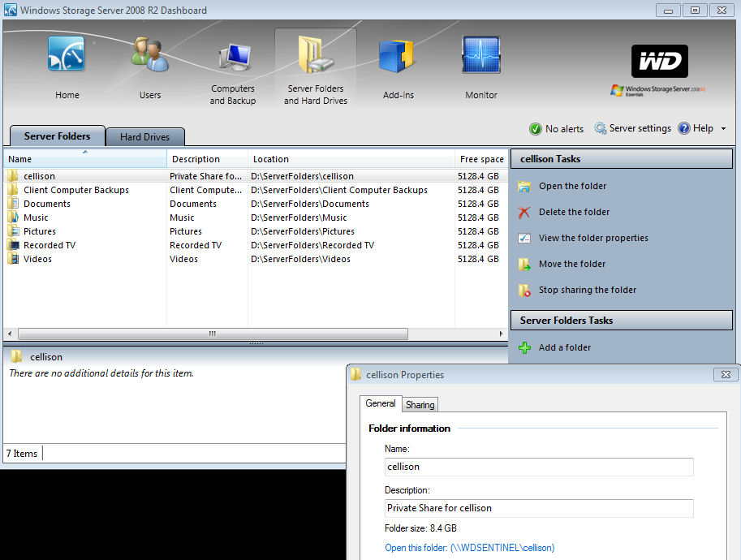741x560 pixels.
Task: Click the Pictures folder icon in list
Action: click(x=13, y=231)
